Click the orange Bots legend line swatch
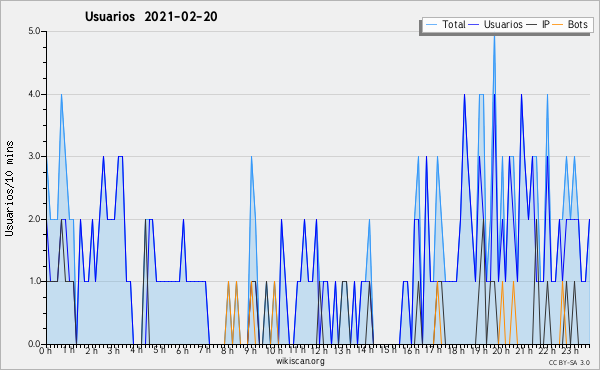600x370 pixels. click(x=559, y=25)
